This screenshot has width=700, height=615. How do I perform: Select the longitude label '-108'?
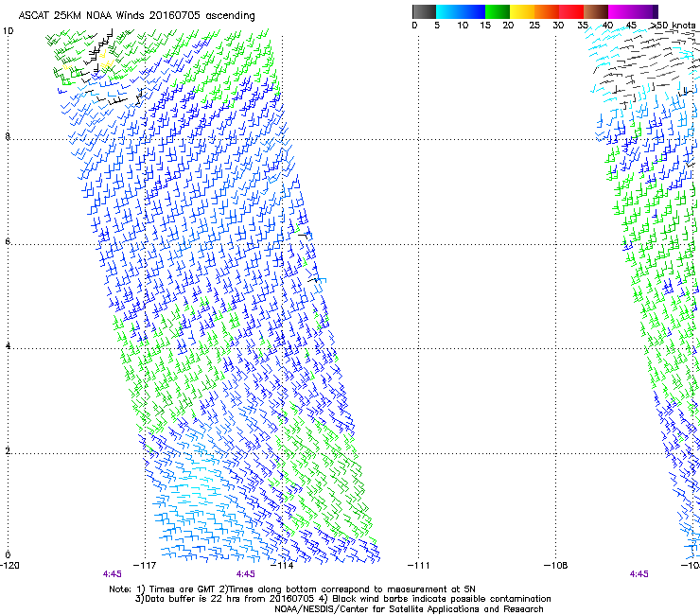tap(556, 566)
